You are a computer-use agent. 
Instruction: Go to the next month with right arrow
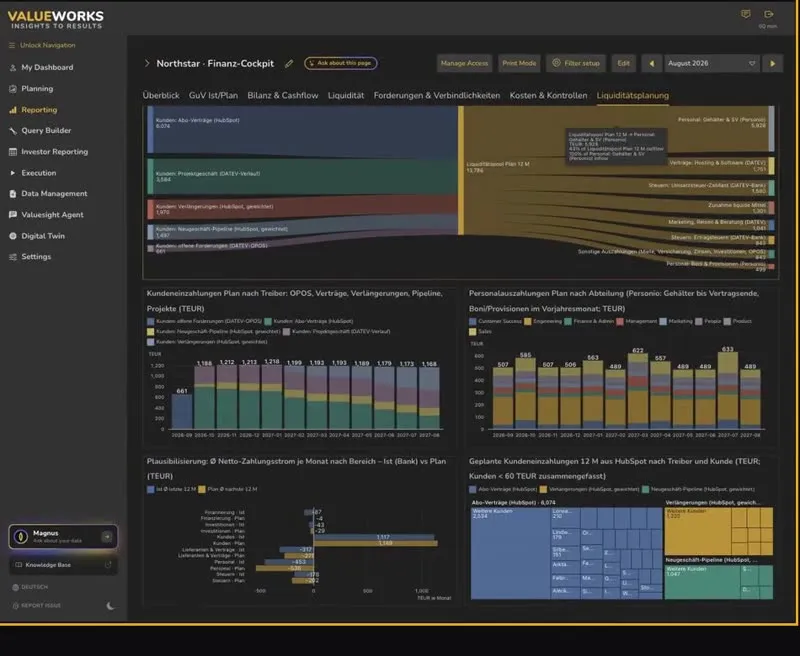point(772,63)
